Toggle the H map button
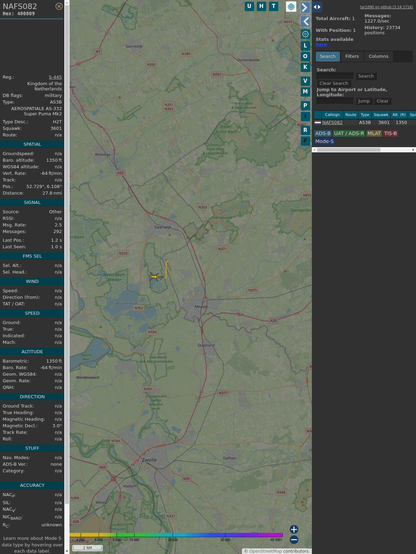 pos(261,6)
